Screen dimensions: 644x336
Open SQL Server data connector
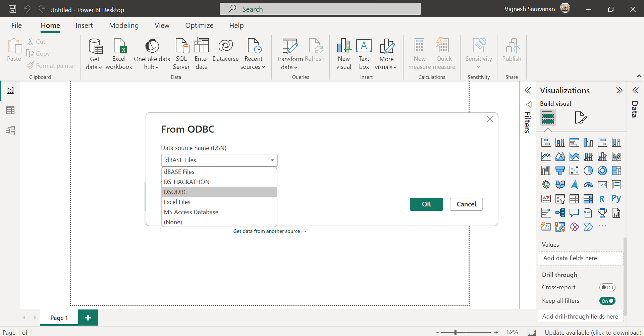pos(181,54)
